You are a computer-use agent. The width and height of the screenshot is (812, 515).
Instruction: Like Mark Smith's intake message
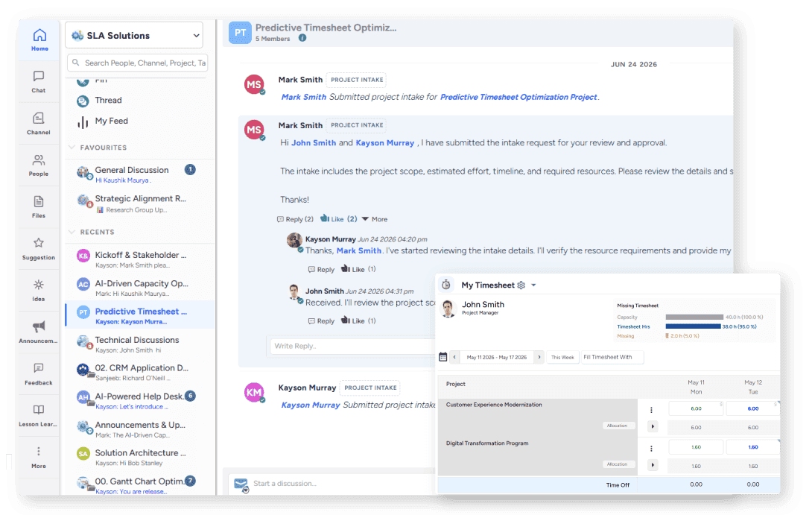tap(338, 218)
